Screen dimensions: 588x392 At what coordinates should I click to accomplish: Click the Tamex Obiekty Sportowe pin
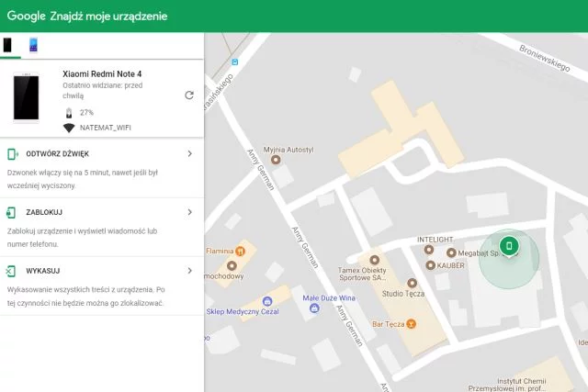click(374, 260)
